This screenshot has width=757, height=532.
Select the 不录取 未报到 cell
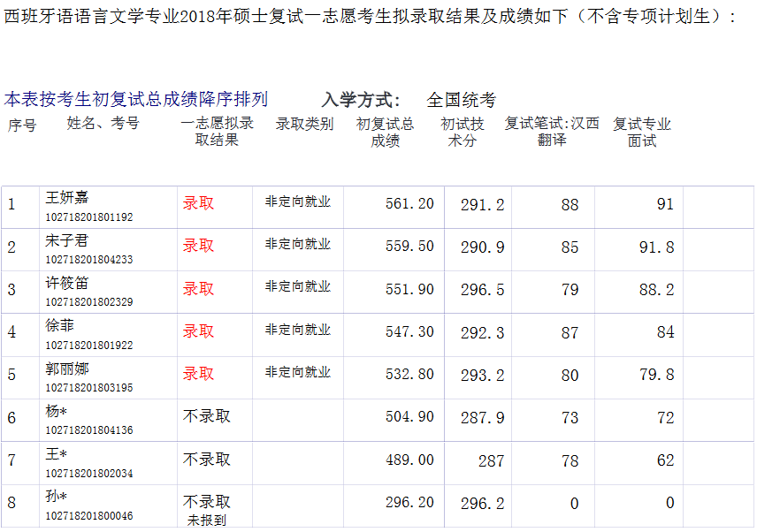pyautogui.click(x=206, y=510)
